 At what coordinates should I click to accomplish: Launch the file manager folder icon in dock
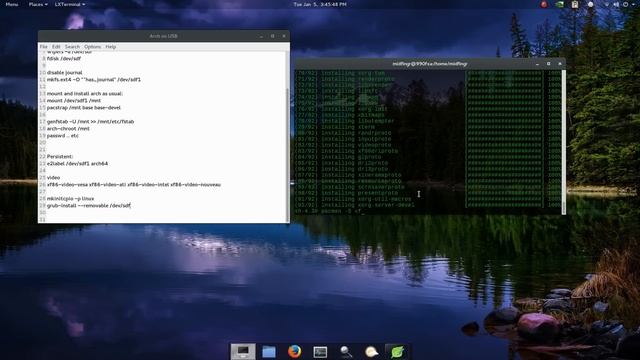coord(269,351)
